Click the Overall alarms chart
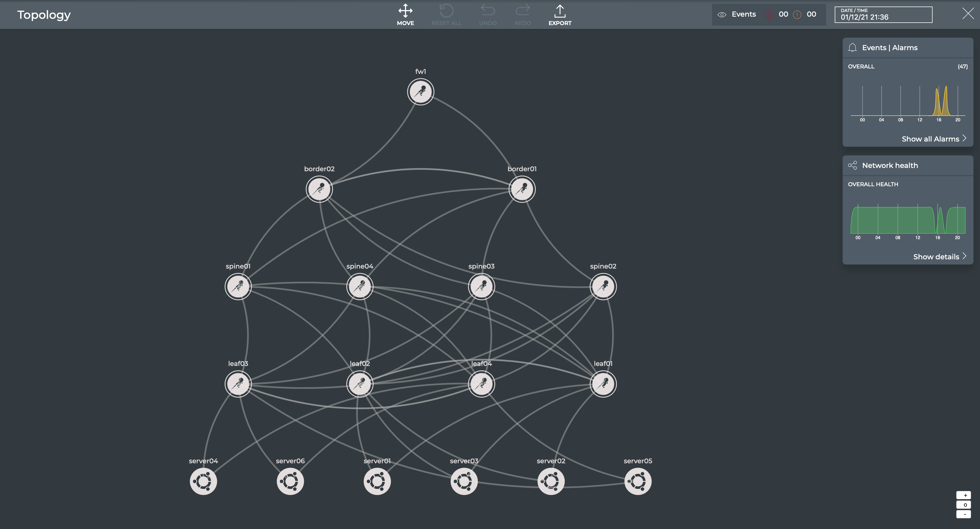Screen dimensions: 980x529 click(908, 101)
